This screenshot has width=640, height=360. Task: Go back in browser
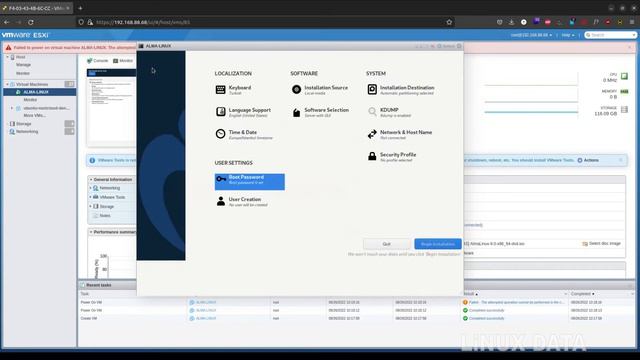pos(7,22)
